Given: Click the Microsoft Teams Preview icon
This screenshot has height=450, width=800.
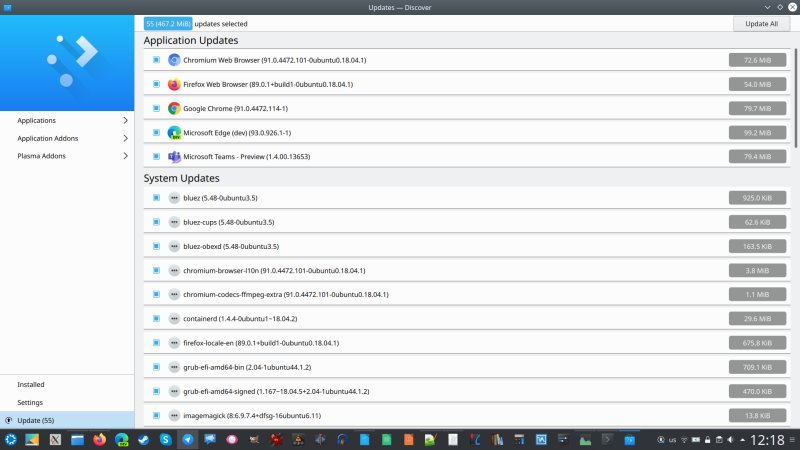Looking at the screenshot, I should click(x=174, y=157).
